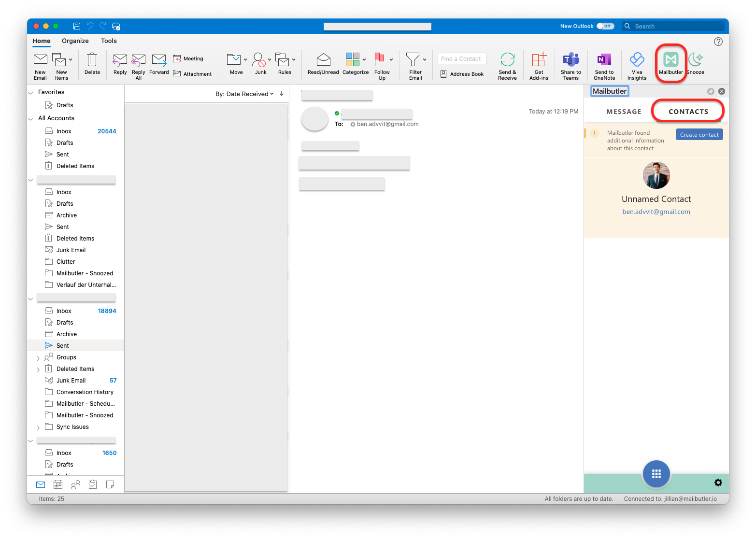This screenshot has height=540, width=756.
Task: Switch to Tasks view in bottom bar
Action: pyautogui.click(x=93, y=484)
